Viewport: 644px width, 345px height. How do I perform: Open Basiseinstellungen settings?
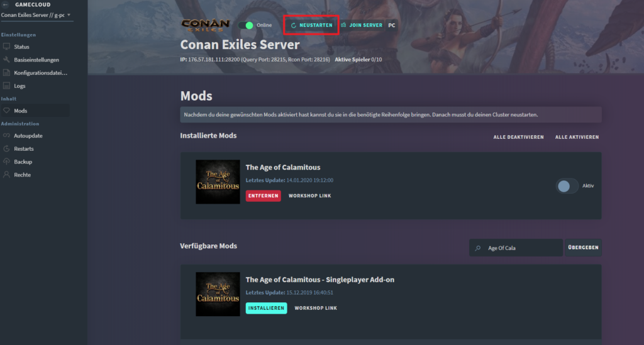point(36,60)
